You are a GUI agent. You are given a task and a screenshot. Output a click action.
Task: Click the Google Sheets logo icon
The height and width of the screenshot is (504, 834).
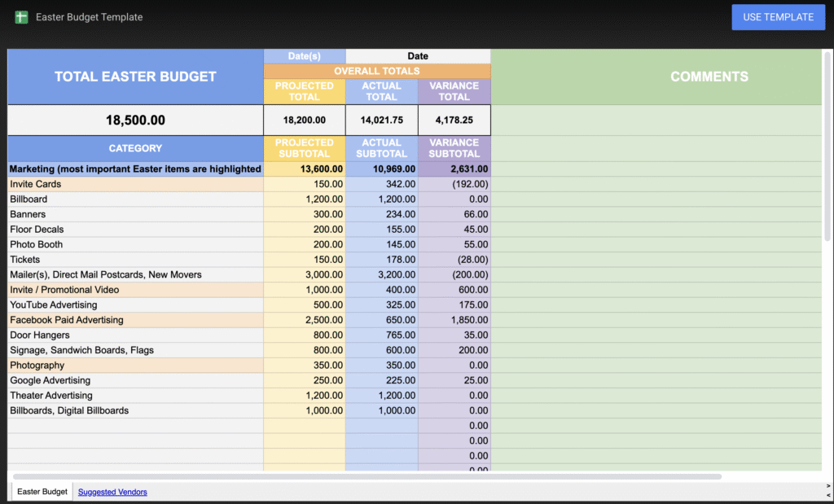point(21,17)
